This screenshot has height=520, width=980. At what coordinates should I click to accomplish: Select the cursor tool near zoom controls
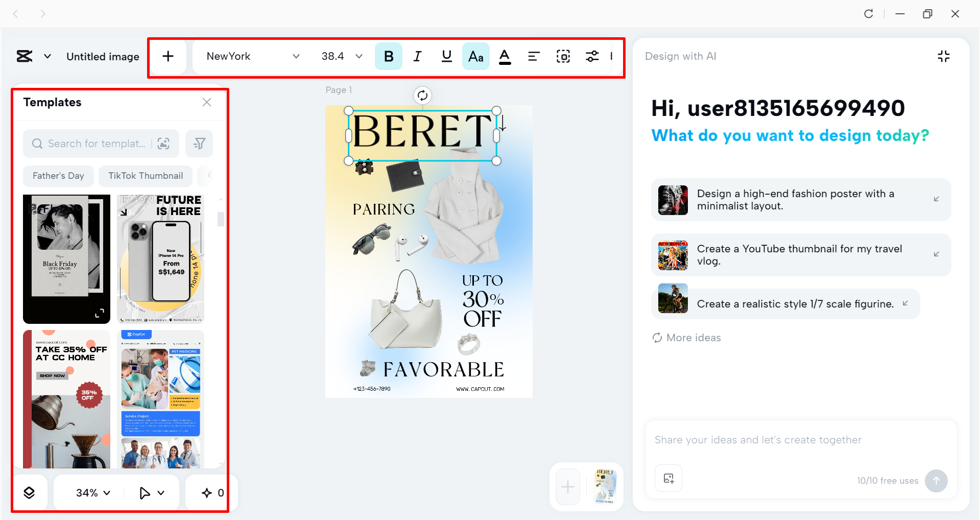145,492
